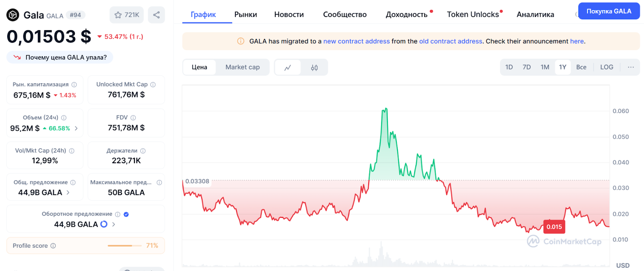The height and width of the screenshot is (271, 644).
Task: Click the 95,2M $ volume value
Action: coord(25,128)
